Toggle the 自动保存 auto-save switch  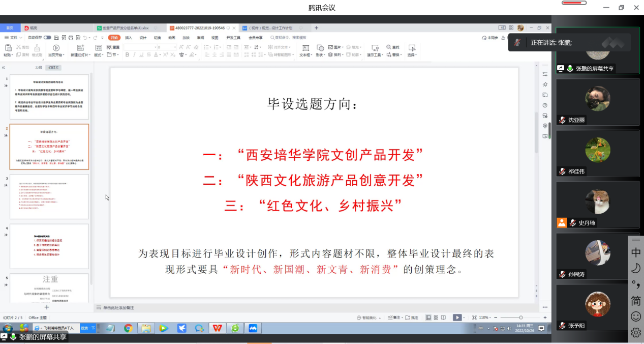[x=47, y=38]
